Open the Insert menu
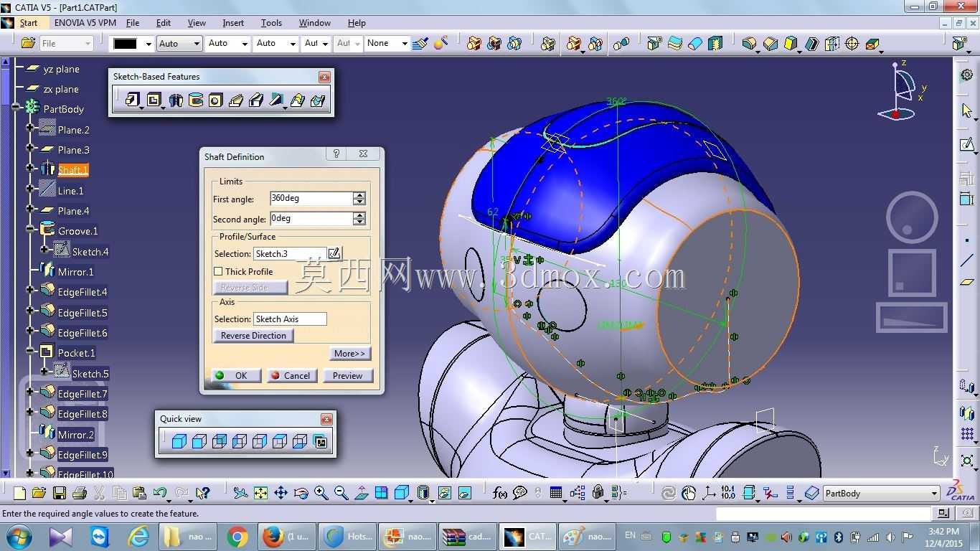980x551 pixels. click(x=233, y=23)
